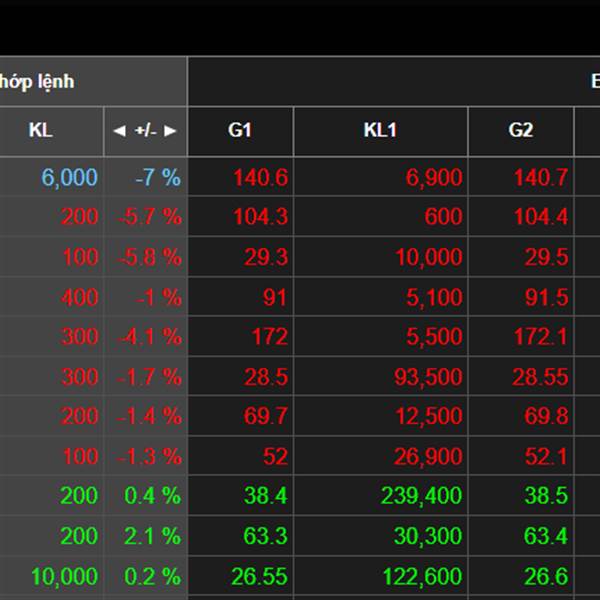Click KL1 volume 122,600
This screenshot has width=600, height=600.
(x=423, y=576)
